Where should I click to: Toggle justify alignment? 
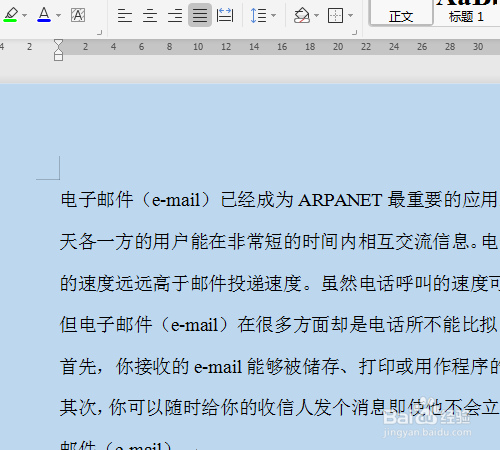pyautogui.click(x=200, y=15)
